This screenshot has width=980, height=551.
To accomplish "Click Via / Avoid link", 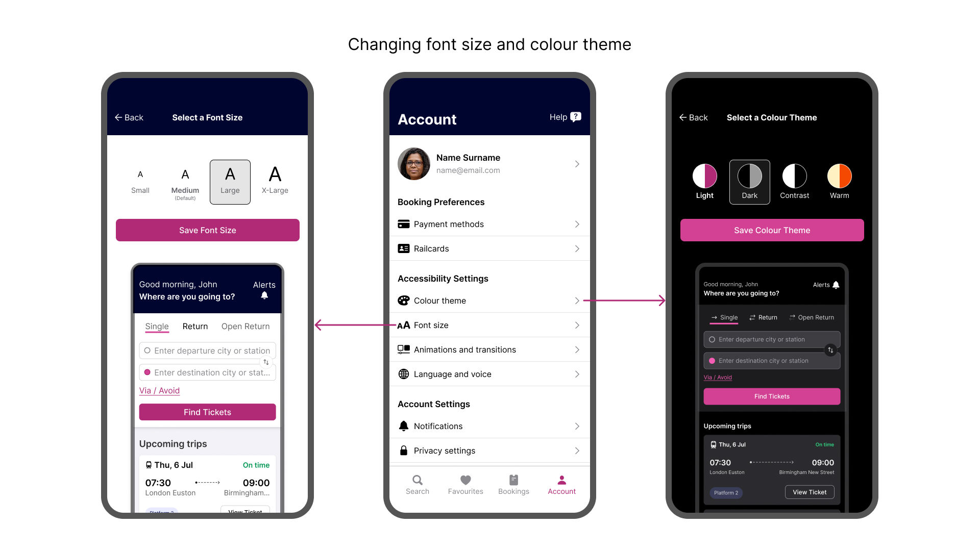I will (160, 390).
